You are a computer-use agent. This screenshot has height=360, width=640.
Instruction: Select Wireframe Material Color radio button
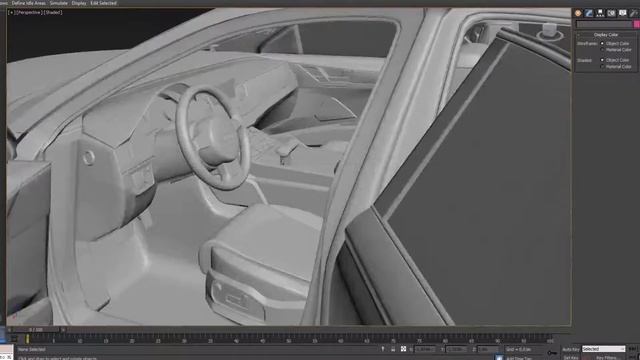(x=602, y=50)
